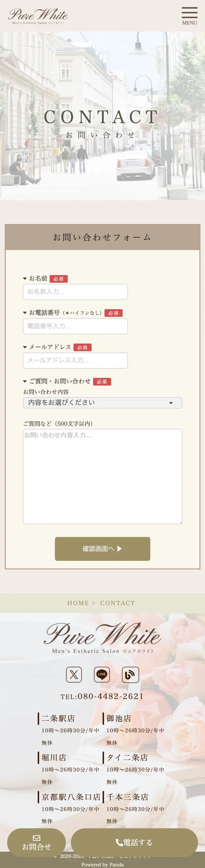Click the X (Twitter) icon in footer

coord(74,675)
